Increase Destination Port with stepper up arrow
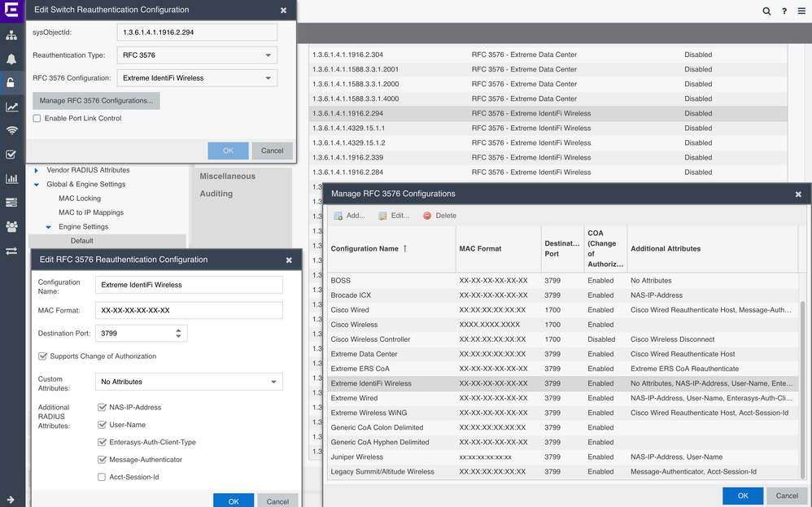This screenshot has height=507, width=812. coord(179,330)
